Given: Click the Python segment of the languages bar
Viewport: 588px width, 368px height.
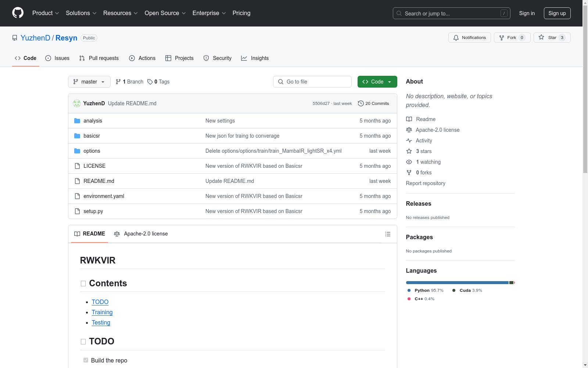Looking at the screenshot, I should coord(457,283).
